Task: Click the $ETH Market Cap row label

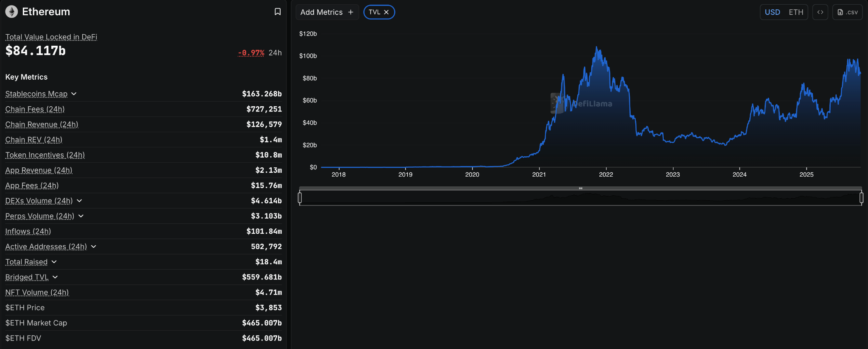Action: pos(36,323)
